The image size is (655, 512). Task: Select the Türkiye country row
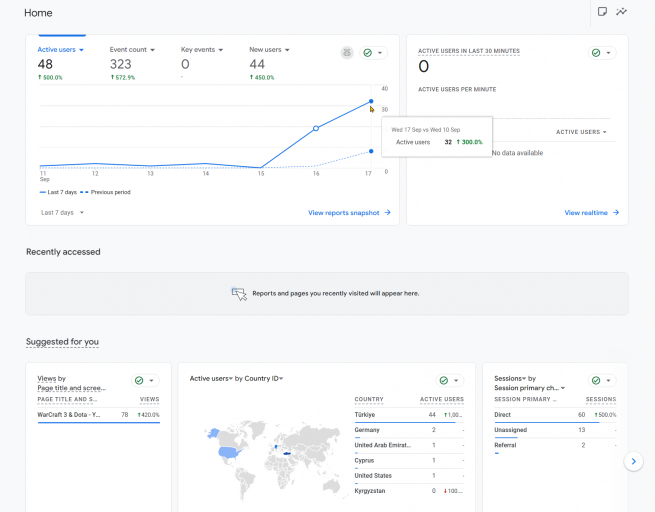[409, 415]
